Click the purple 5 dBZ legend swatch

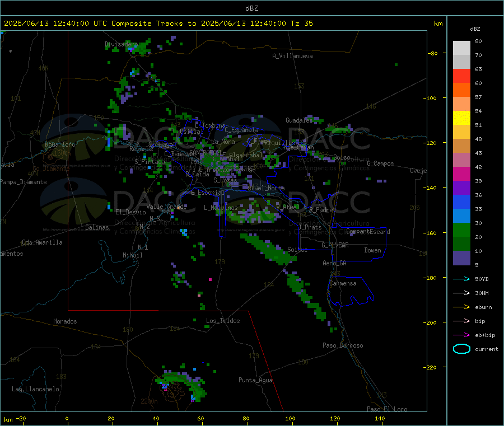(461, 258)
